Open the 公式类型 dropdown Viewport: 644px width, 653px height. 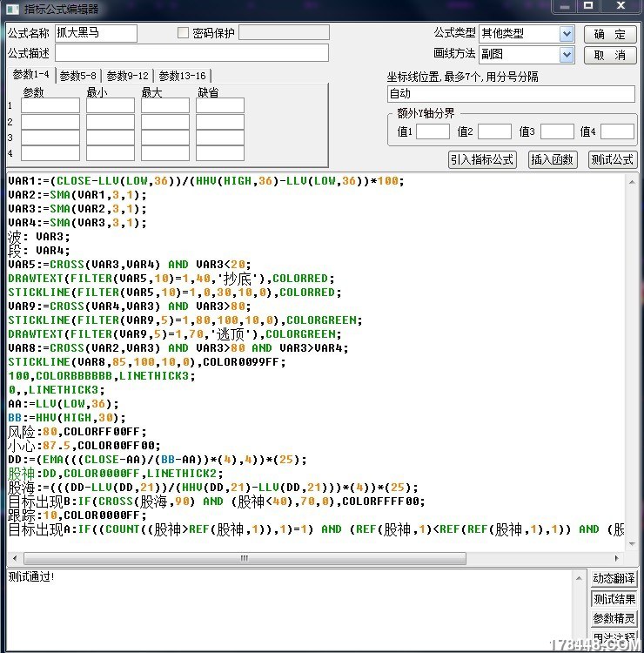point(567,34)
